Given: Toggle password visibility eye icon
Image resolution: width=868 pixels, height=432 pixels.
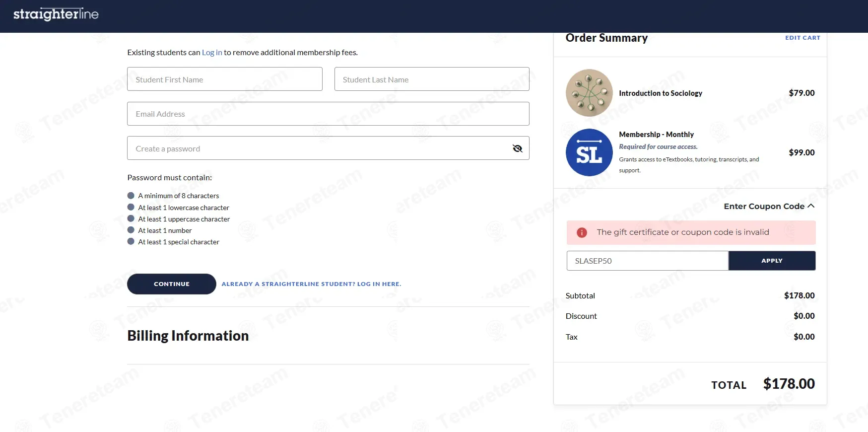Looking at the screenshot, I should pyautogui.click(x=517, y=148).
